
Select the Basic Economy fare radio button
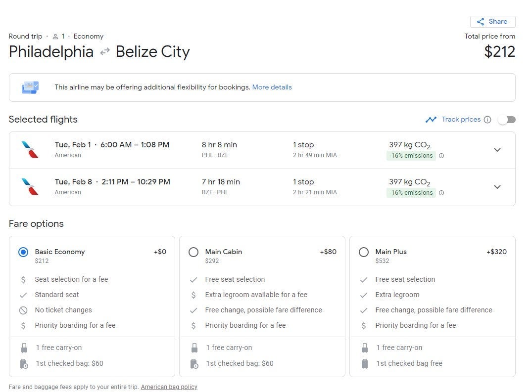23,252
